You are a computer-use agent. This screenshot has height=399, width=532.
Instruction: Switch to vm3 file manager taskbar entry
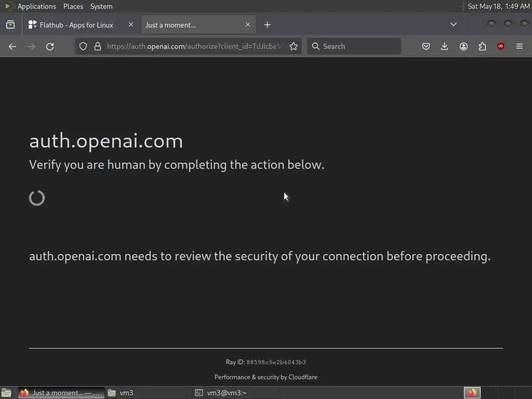(x=148, y=393)
